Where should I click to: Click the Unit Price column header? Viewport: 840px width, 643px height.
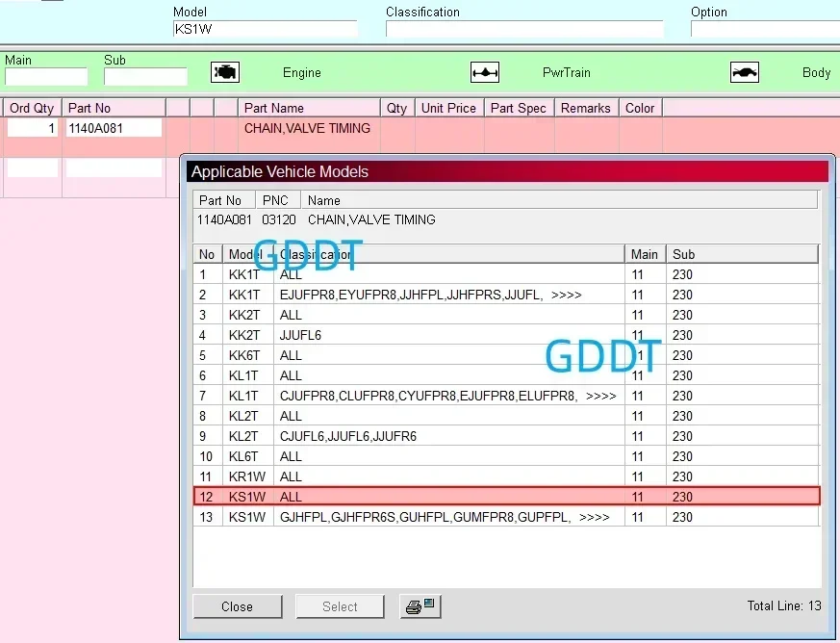449,108
